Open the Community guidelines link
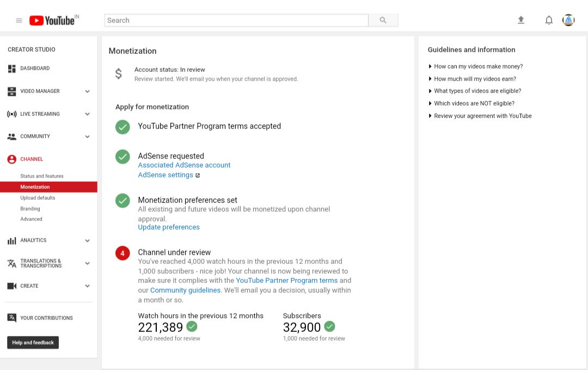Screen dimensions: 588x370 click(185, 290)
